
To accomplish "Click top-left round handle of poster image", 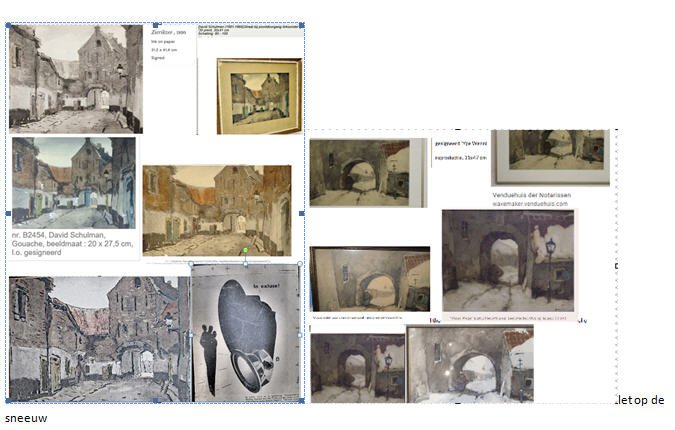I will click(191, 265).
